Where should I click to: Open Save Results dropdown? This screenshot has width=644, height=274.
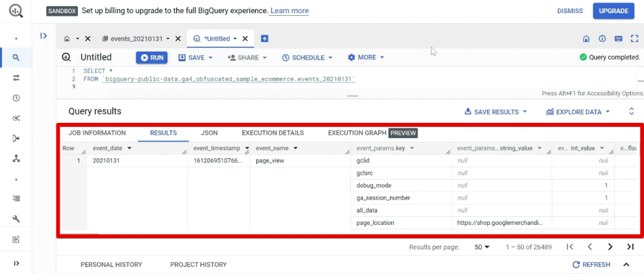(x=496, y=112)
